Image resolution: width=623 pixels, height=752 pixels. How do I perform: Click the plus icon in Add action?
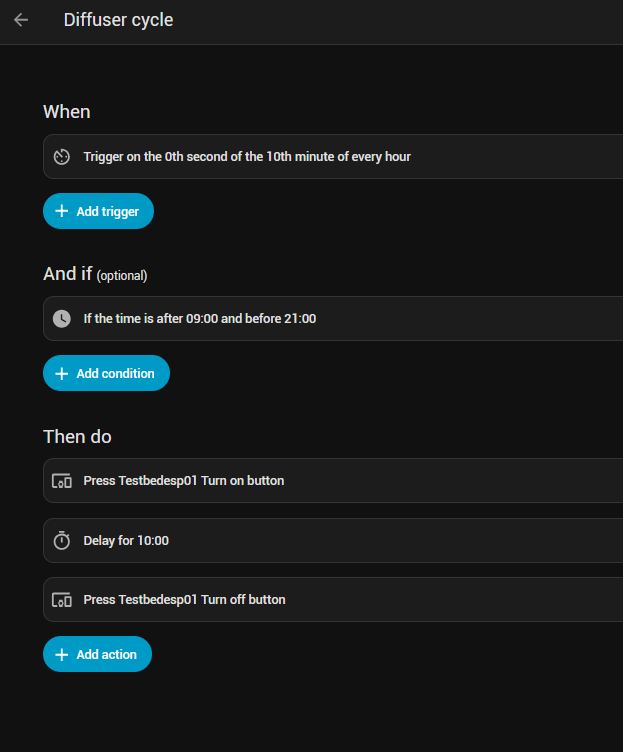62,655
